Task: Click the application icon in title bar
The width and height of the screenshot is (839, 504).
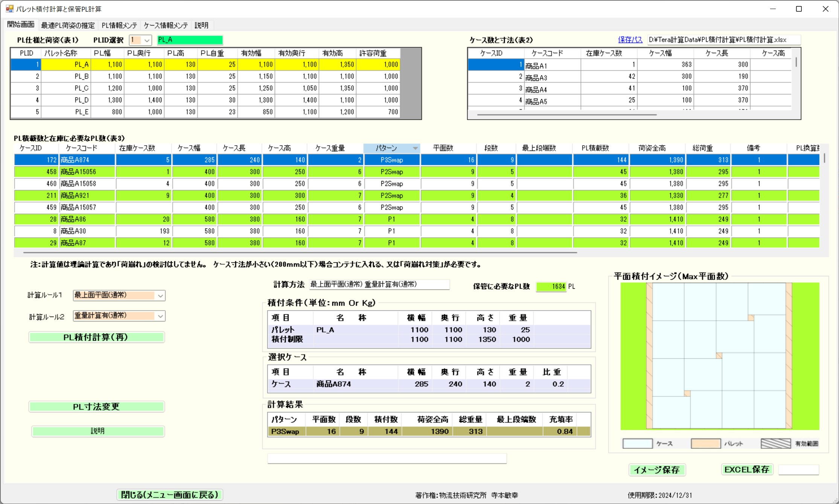Action: pyautogui.click(x=9, y=9)
